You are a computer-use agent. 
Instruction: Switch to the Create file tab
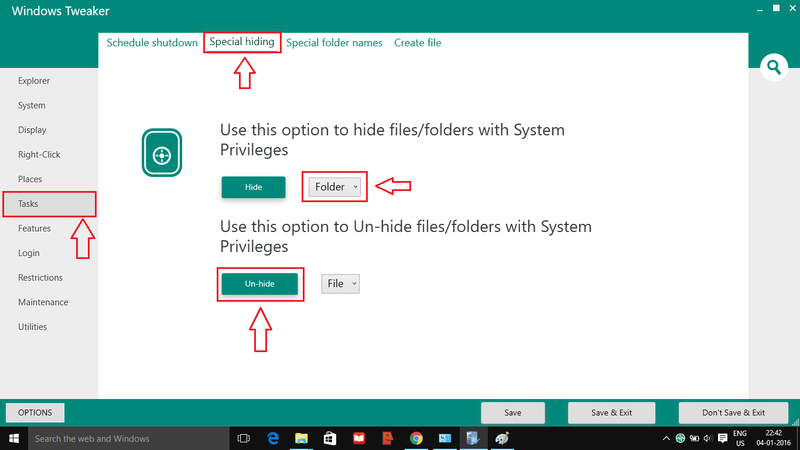[x=417, y=43]
